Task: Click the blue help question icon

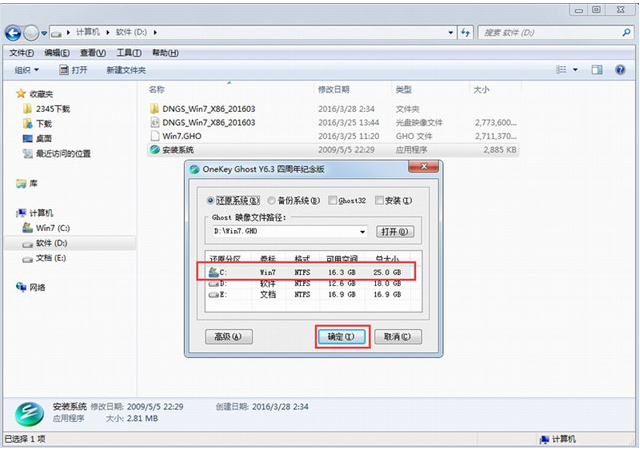Action: (x=620, y=70)
